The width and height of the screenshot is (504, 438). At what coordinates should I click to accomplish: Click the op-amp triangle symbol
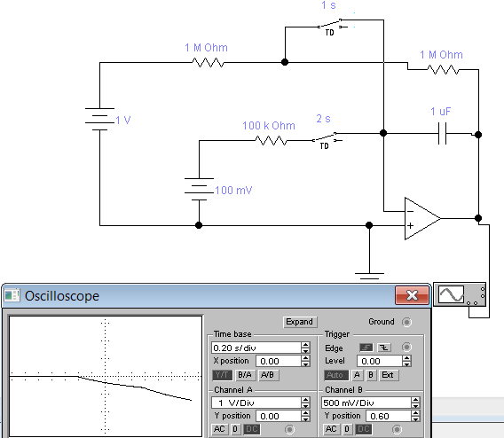422,218
